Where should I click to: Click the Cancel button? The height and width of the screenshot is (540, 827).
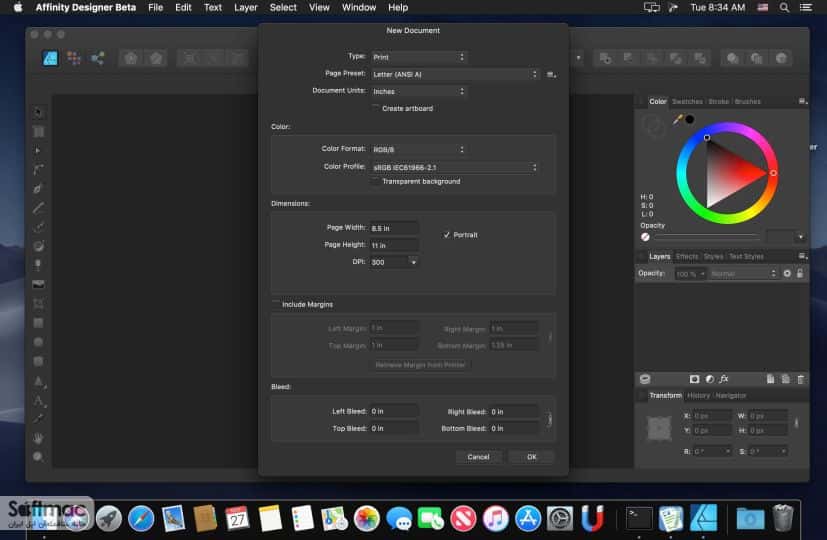tap(478, 457)
